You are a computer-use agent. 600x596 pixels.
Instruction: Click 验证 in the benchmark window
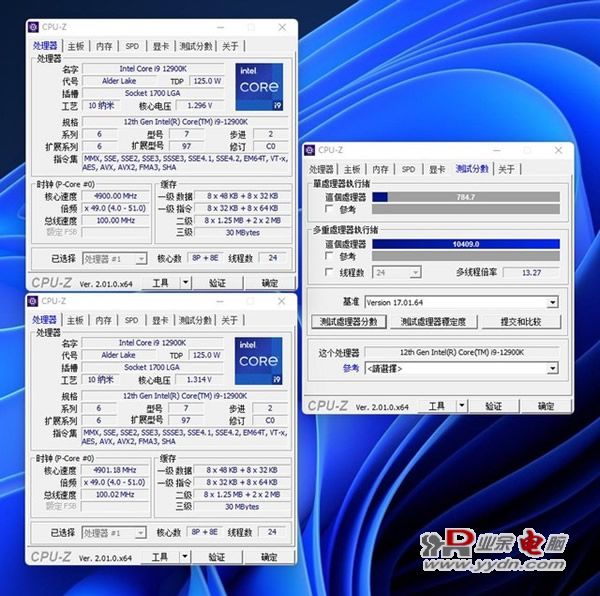[x=494, y=406]
